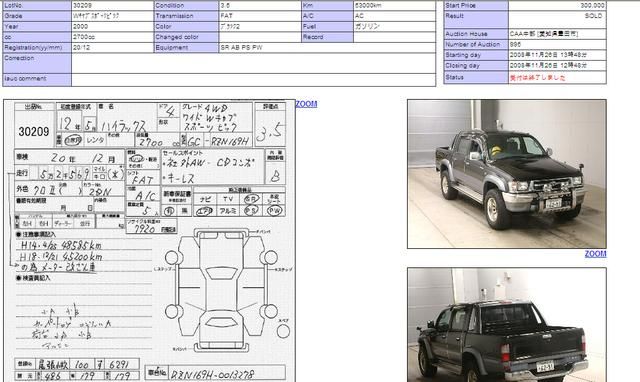The height and width of the screenshot is (382, 640).
Task: Select the Result value SOLD
Action: click(593, 16)
